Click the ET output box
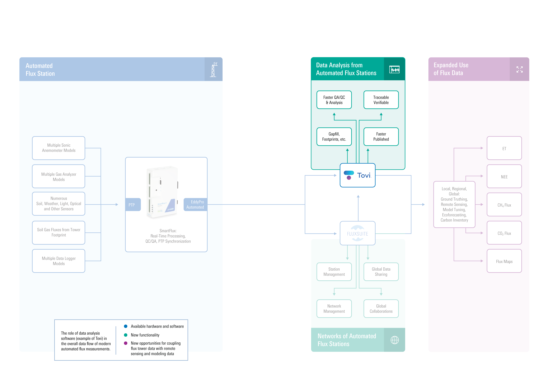Screen dimensions: 549x392 click(504, 148)
